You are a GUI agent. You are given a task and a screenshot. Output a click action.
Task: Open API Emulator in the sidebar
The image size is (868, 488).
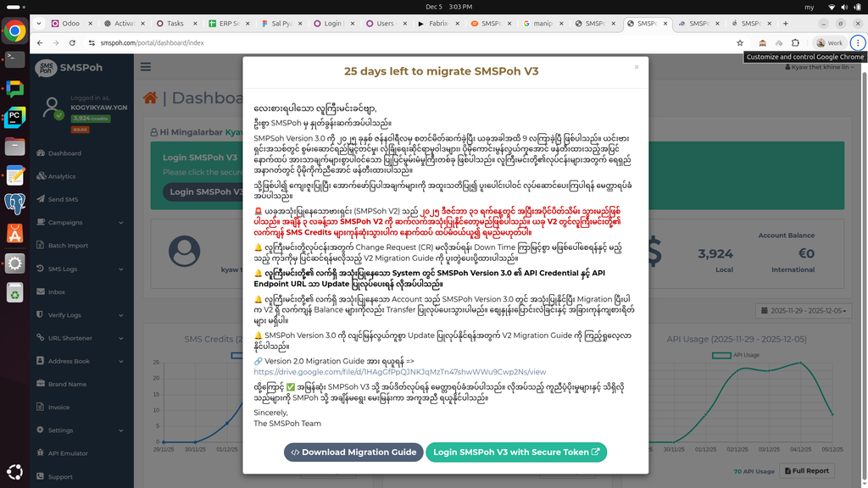point(68,453)
